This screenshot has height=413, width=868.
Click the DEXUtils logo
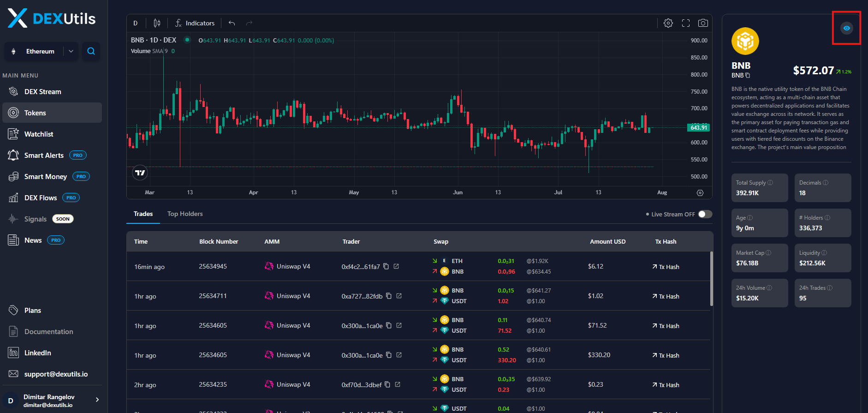pos(52,18)
